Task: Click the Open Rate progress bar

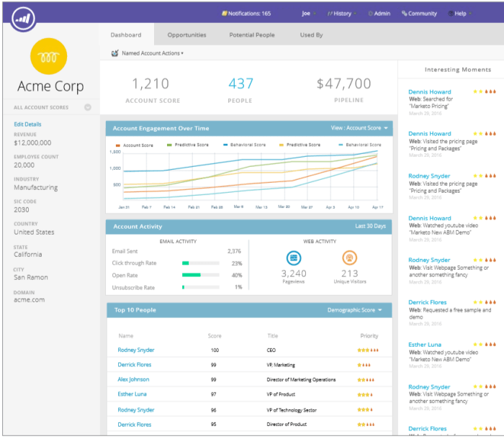Action: coord(200,275)
